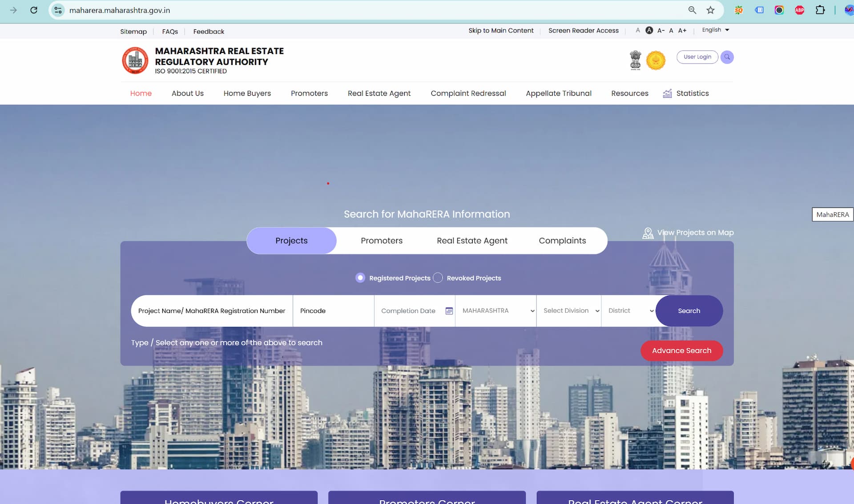This screenshot has height=504, width=854.
Task: Select the high contrast A circle icon
Action: click(649, 30)
